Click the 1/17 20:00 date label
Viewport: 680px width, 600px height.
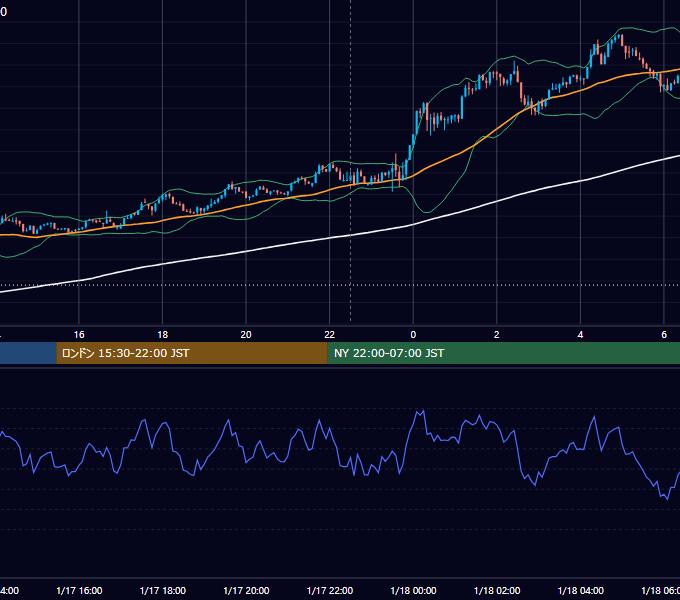246,591
